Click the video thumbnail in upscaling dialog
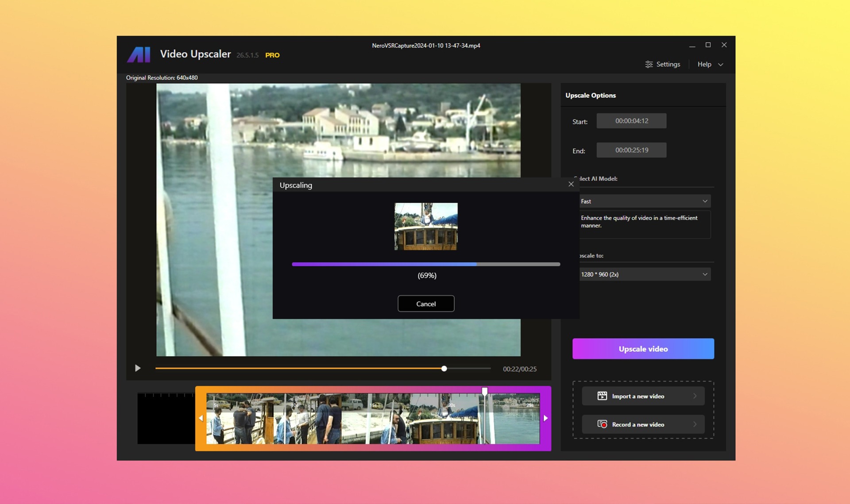 click(x=426, y=226)
